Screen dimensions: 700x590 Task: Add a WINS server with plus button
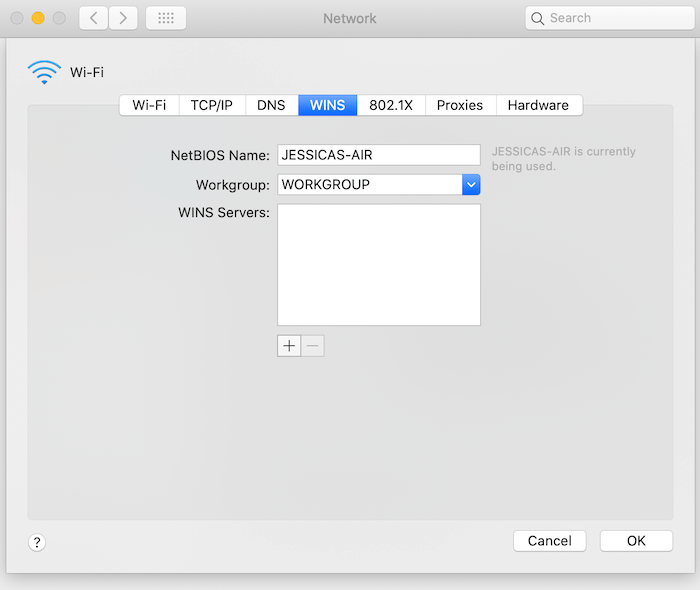(289, 346)
